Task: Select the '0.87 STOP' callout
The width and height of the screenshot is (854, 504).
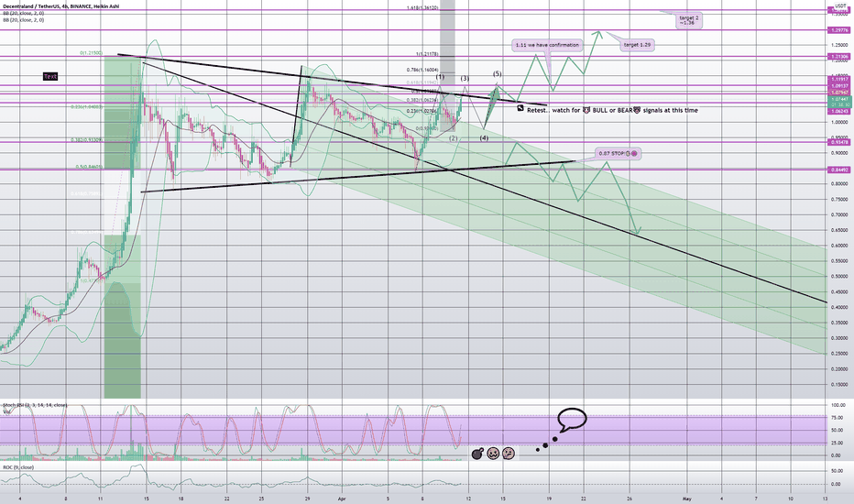Action: click(x=618, y=154)
